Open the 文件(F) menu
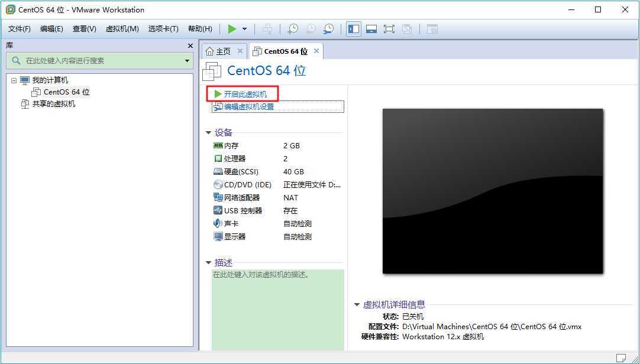This screenshot has height=364, width=640. point(20,29)
